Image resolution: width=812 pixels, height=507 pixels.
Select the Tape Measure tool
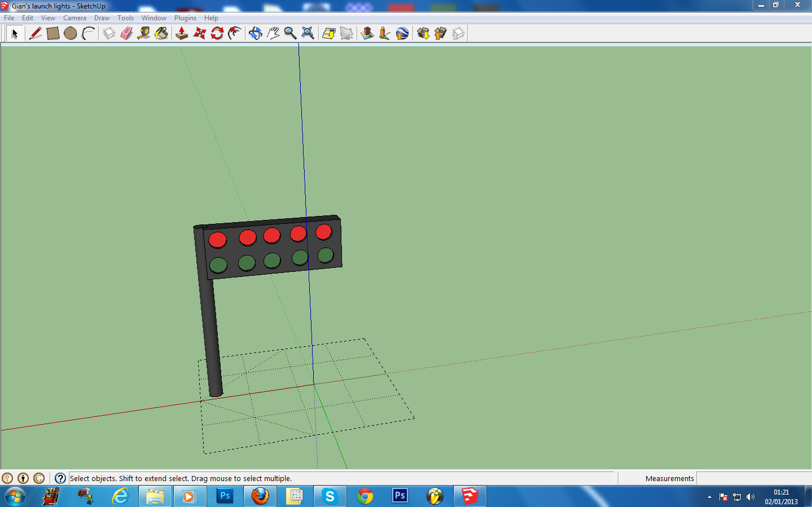[144, 34]
